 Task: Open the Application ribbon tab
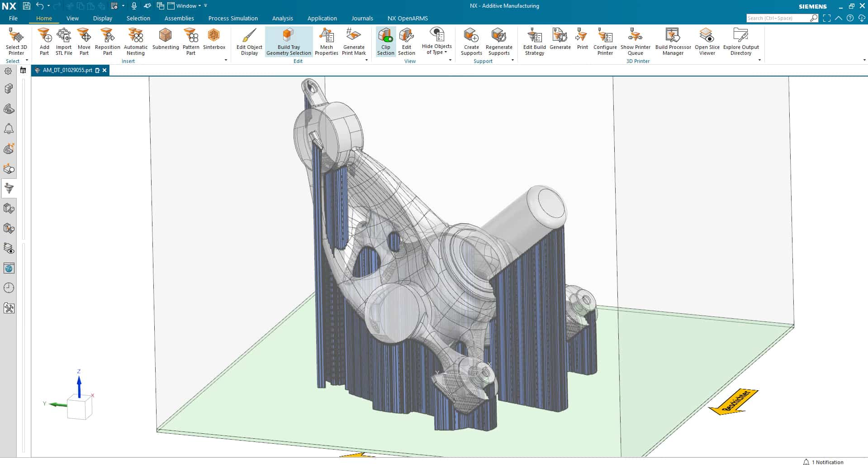coord(322,18)
